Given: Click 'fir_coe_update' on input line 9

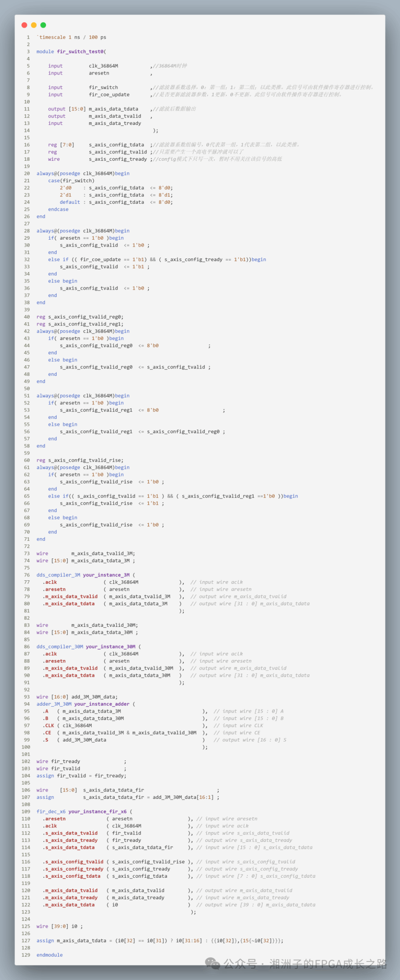Looking at the screenshot, I should tap(109, 95).
